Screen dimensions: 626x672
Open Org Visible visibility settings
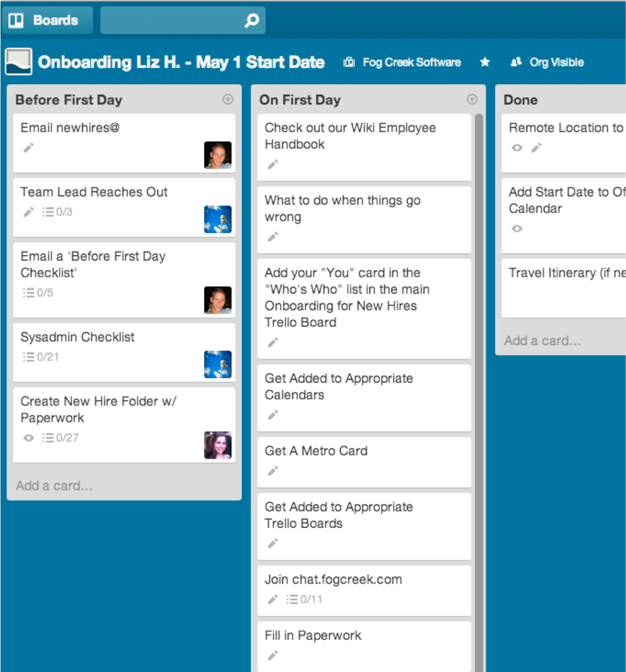547,62
